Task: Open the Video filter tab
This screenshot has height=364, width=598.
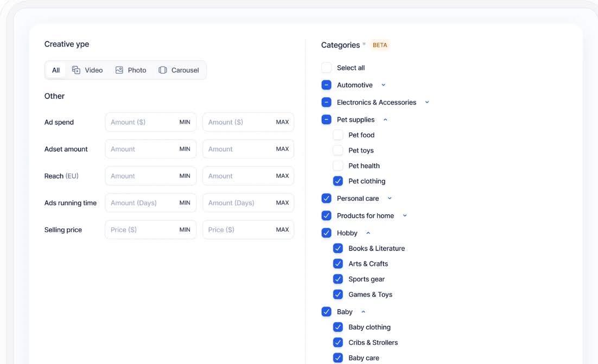Action: point(88,69)
